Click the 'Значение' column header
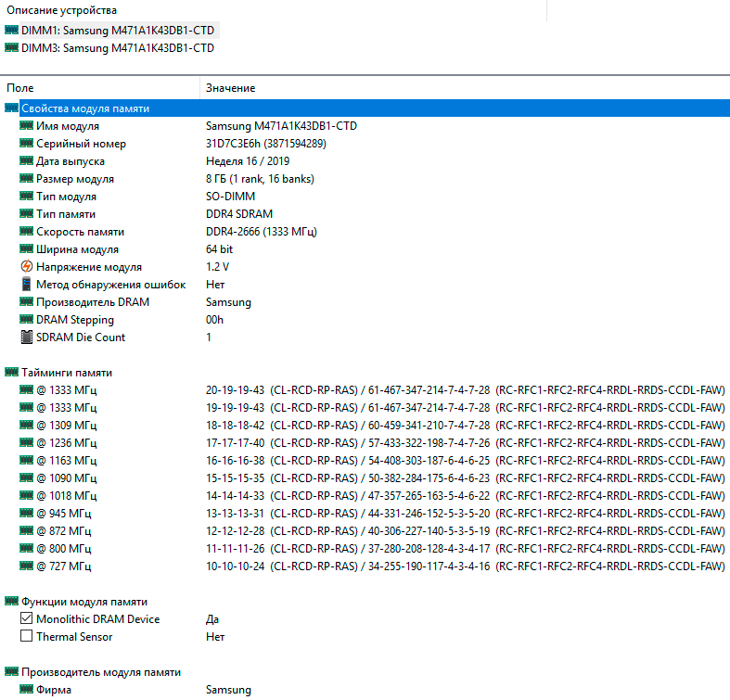Viewport: 730px width, 700px height. tap(230, 88)
